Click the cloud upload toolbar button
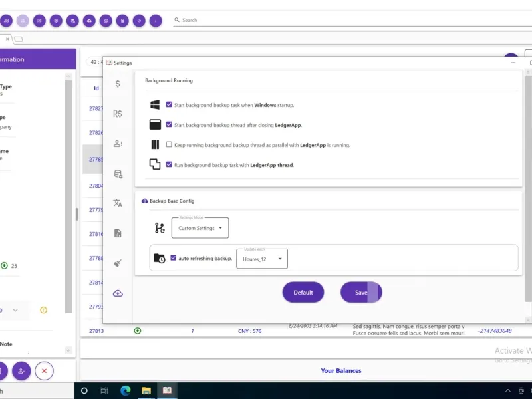This screenshot has width=532, height=399. tap(89, 21)
